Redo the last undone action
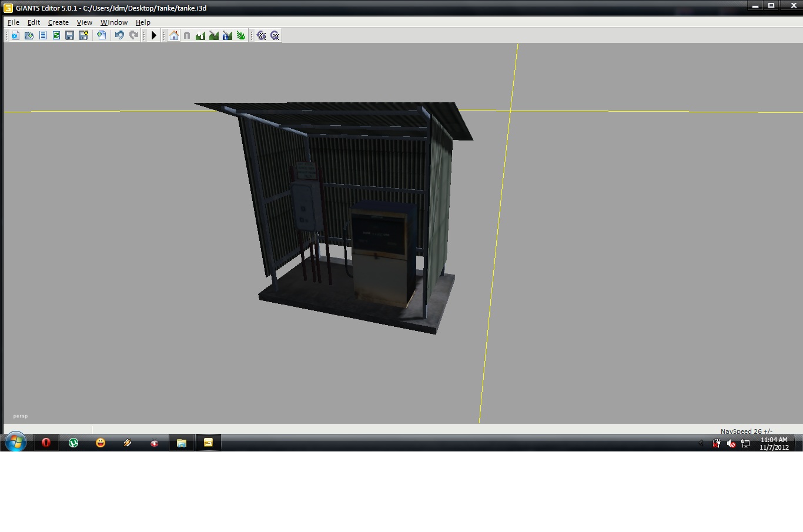Viewport: 803px width, 532px height. [x=133, y=35]
